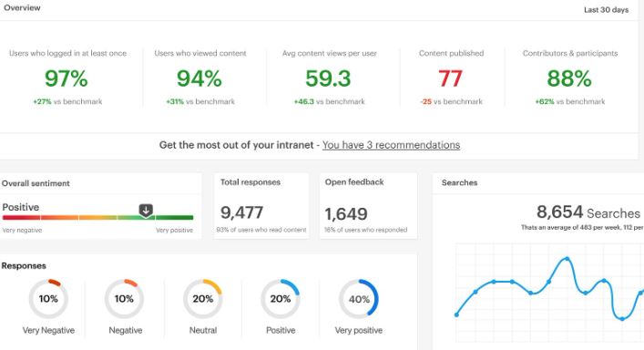The image size is (644, 350).
Task: Click the 20% Neutral donut chart
Action: point(203,299)
